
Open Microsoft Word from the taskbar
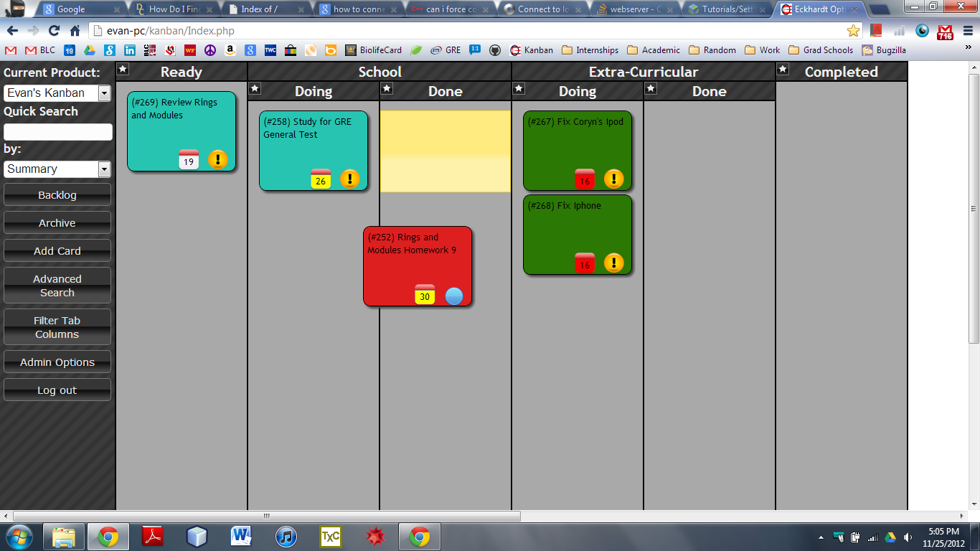click(x=241, y=537)
